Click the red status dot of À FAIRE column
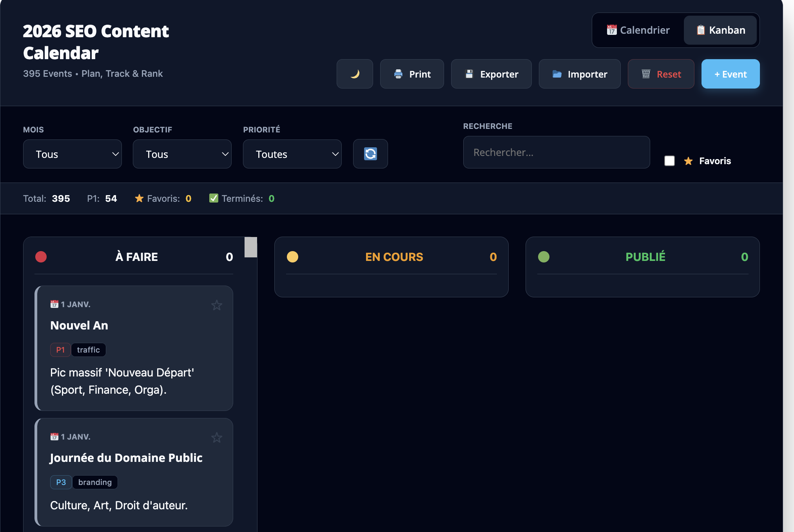Screen dimensions: 794x532 41,257
